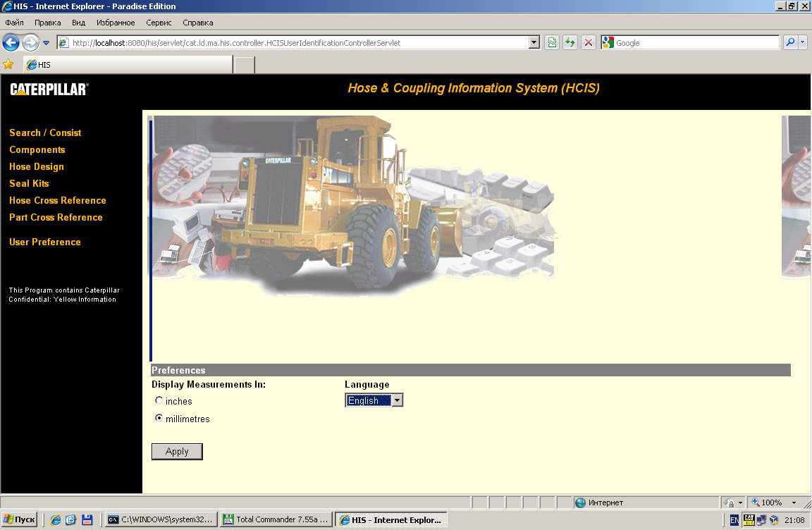Expand the address bar history dropdown
The height and width of the screenshot is (530, 812).
tap(534, 43)
